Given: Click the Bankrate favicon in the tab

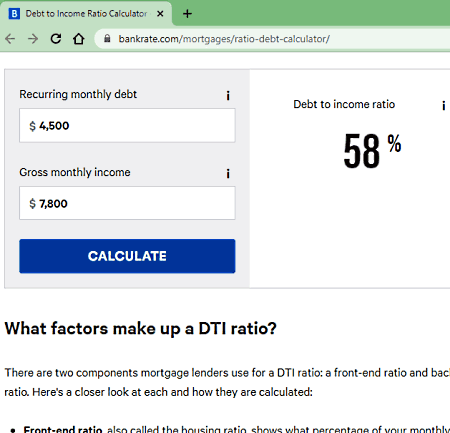Looking at the screenshot, I should coord(14,14).
